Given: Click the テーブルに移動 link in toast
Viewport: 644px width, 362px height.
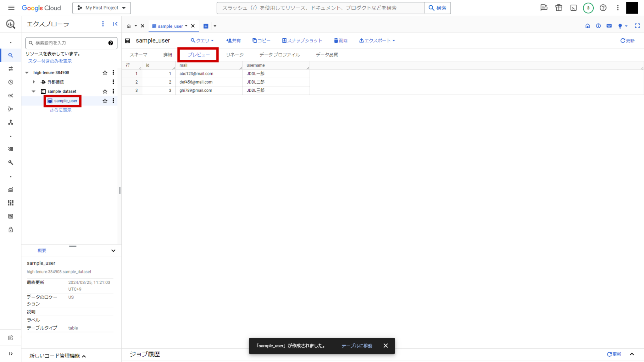Looking at the screenshot, I should pos(357,346).
